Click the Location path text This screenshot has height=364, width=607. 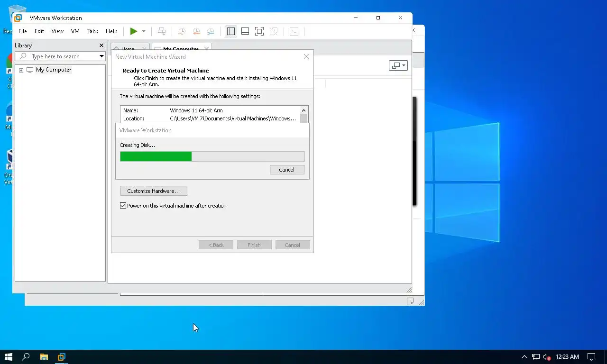tap(233, 118)
